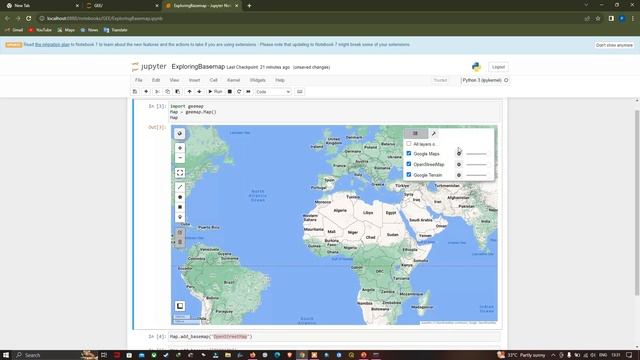Switch to the GEE browser tab
640x360 pixels.
tap(121, 6)
